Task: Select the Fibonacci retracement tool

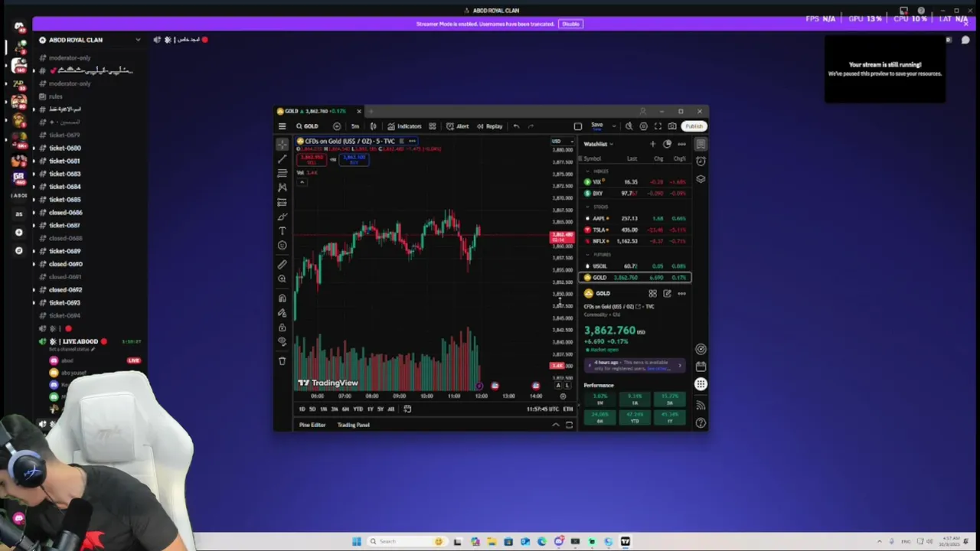Action: pos(282,173)
